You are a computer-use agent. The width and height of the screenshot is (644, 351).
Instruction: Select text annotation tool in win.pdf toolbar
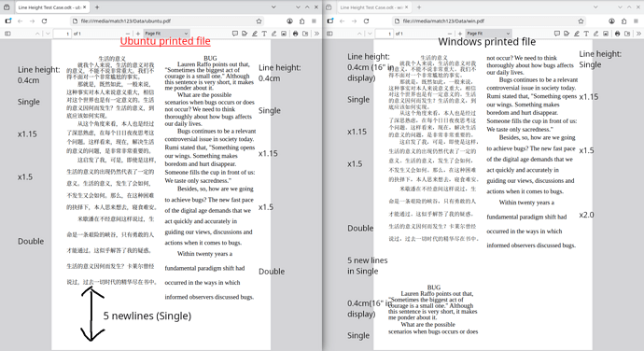click(x=586, y=34)
